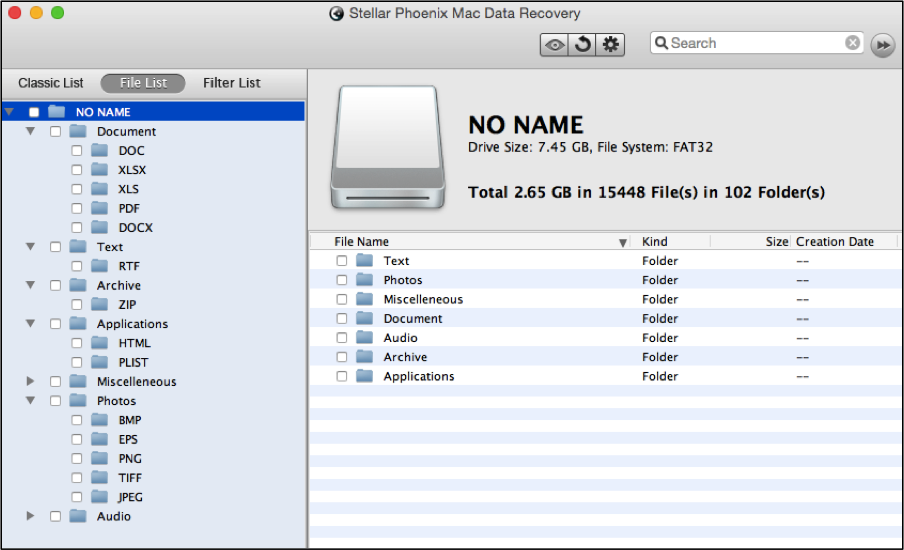Switch to the Classic List tab
Viewport: 904px width, 550px height.
coord(51,83)
